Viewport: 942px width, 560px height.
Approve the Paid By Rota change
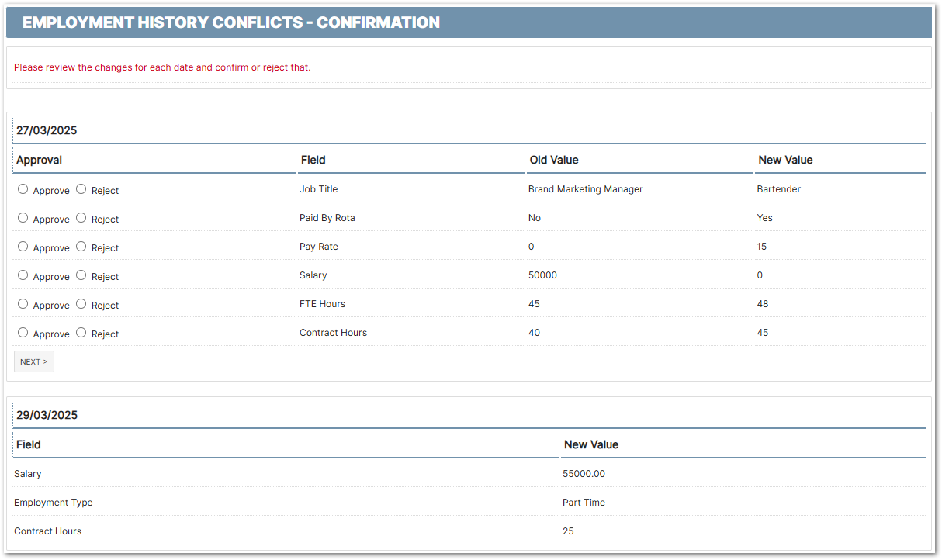23,218
